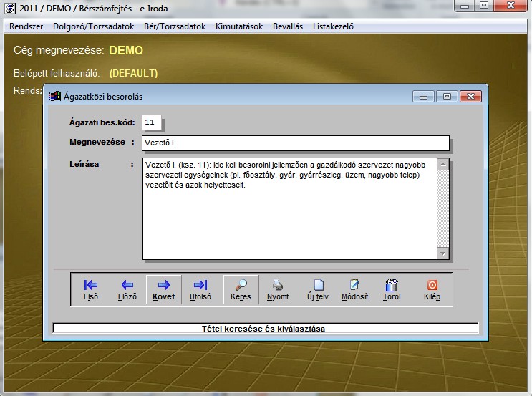This screenshot has height=396, width=532.
Task: Open the Bevallás menu
Action: click(288, 26)
